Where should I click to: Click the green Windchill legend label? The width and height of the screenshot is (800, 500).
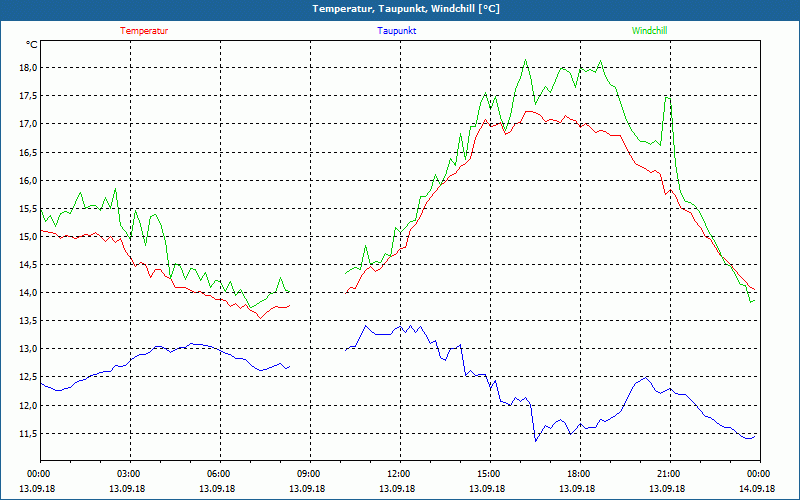point(649,31)
